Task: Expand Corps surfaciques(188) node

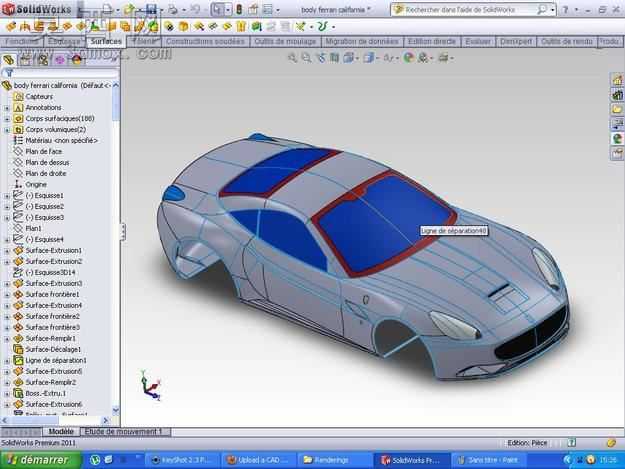Action: [x=7, y=119]
